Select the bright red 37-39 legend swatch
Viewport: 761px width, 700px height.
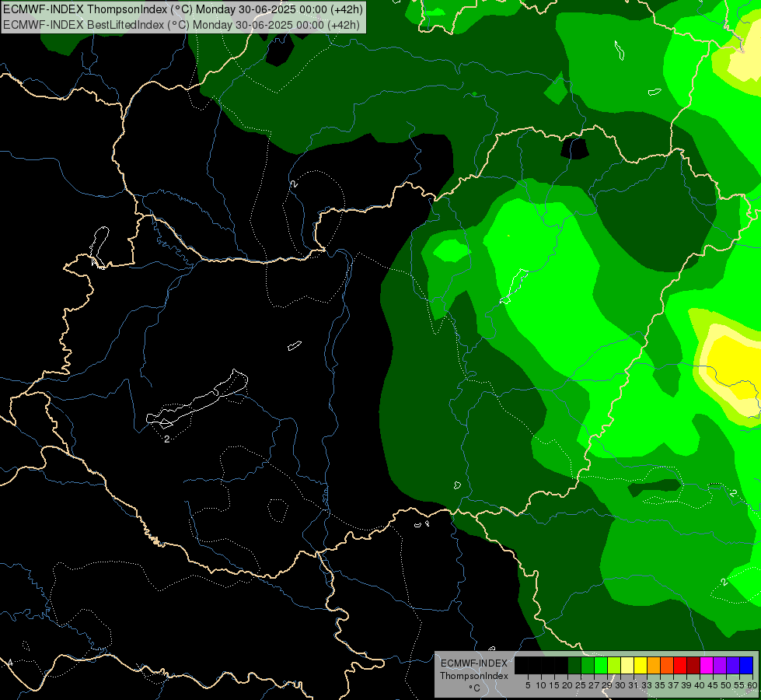pyautogui.click(x=680, y=665)
